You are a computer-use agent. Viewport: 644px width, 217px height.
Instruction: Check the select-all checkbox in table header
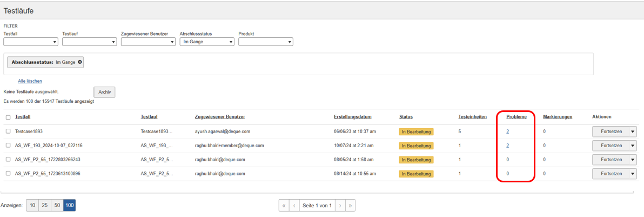pyautogui.click(x=8, y=117)
